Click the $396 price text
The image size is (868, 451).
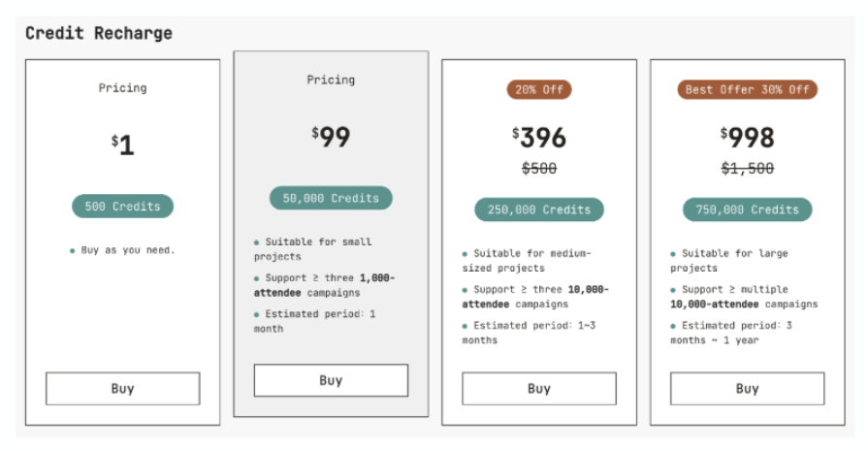point(539,137)
